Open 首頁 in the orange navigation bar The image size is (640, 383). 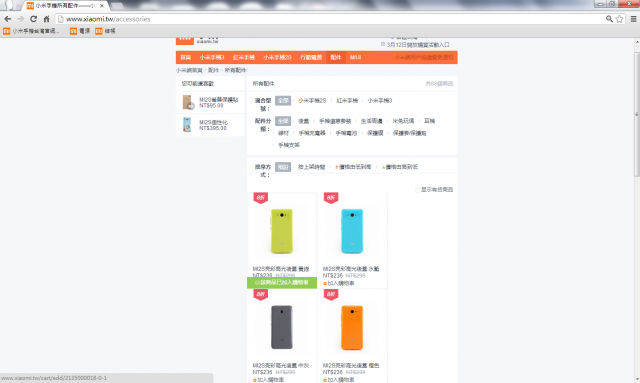click(x=186, y=58)
